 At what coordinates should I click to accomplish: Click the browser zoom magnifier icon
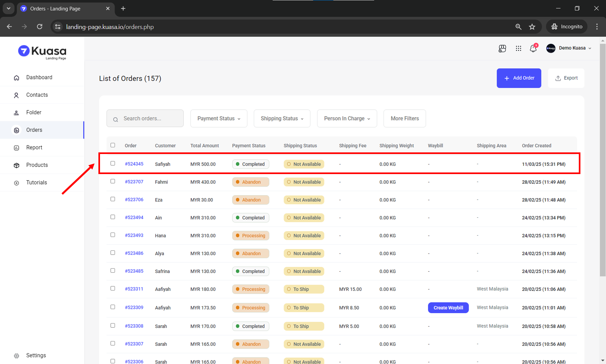[518, 27]
